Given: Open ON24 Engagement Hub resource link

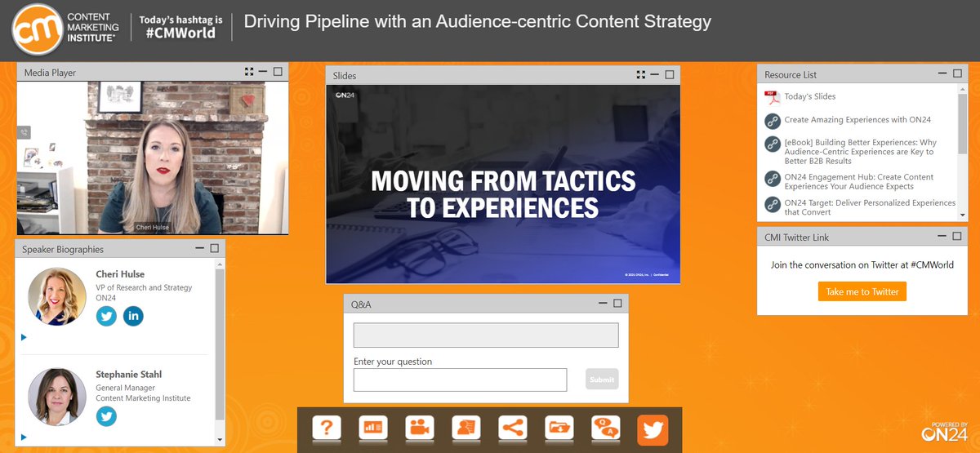Looking at the screenshot, I should pos(859,181).
